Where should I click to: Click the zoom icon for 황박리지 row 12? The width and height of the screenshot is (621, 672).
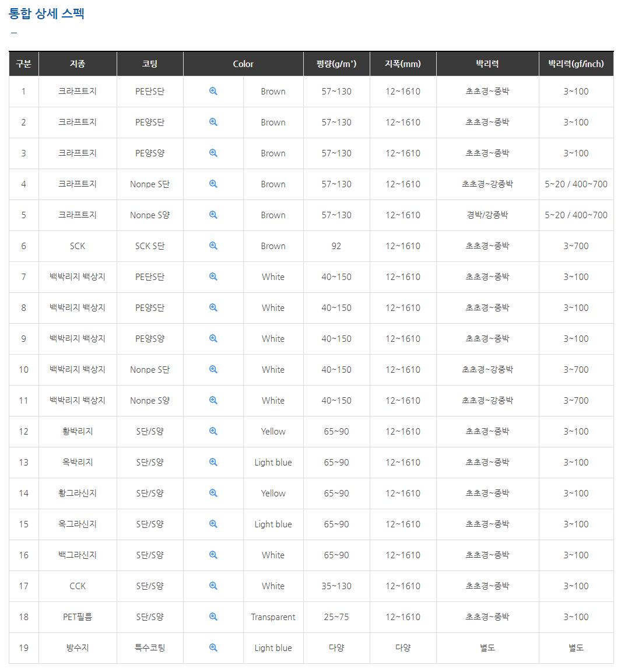[x=213, y=431]
